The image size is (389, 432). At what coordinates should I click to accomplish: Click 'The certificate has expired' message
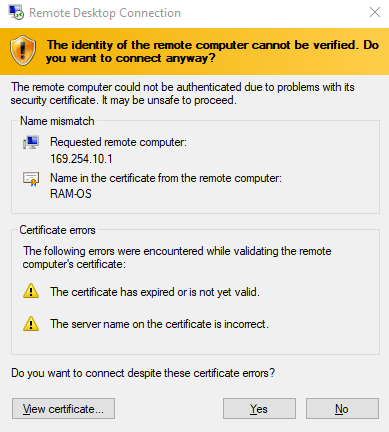pyautogui.click(x=155, y=292)
